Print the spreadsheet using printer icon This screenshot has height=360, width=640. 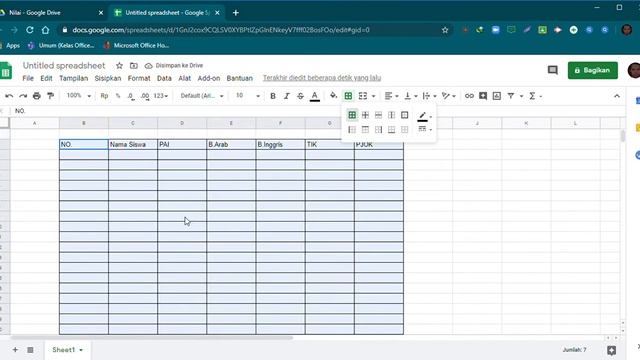click(37, 96)
